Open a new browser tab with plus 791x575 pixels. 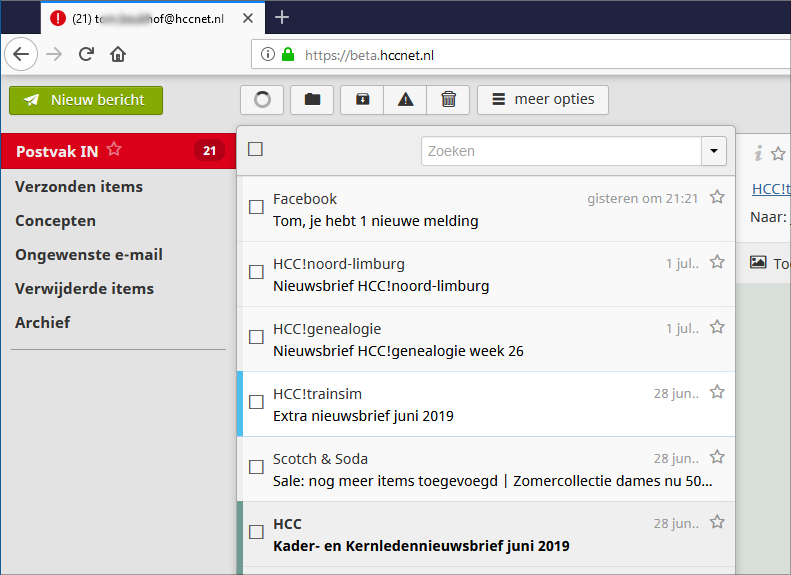[282, 18]
